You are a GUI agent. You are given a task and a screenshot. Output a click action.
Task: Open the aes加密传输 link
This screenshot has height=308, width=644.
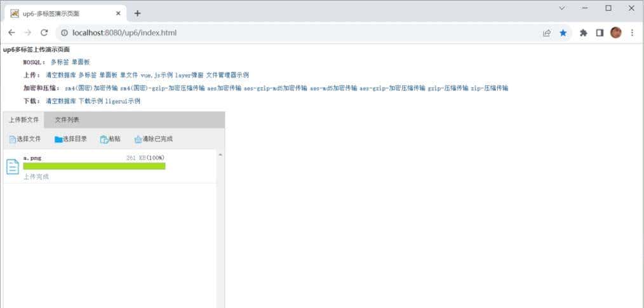tap(224, 88)
